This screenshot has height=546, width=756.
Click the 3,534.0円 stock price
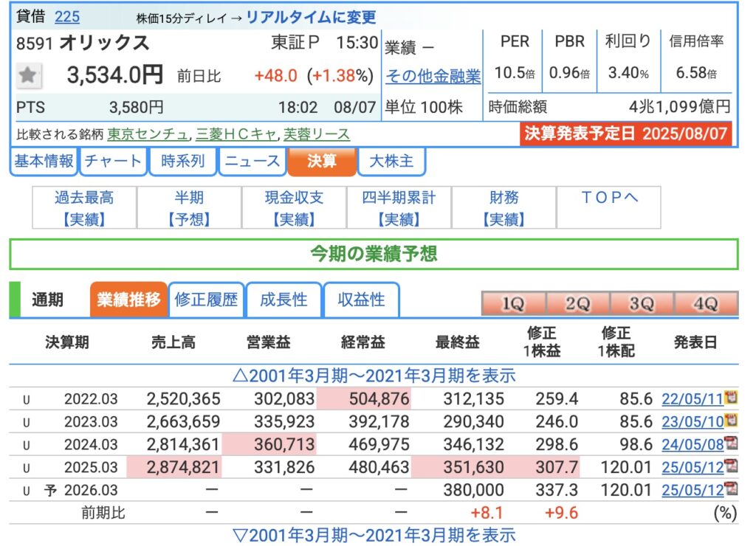pos(114,76)
